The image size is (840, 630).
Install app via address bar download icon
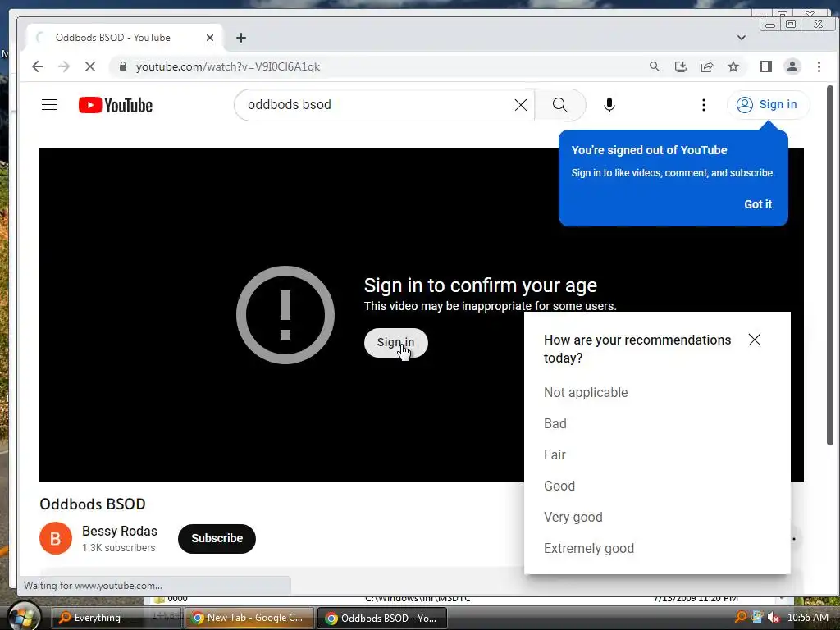click(x=680, y=66)
